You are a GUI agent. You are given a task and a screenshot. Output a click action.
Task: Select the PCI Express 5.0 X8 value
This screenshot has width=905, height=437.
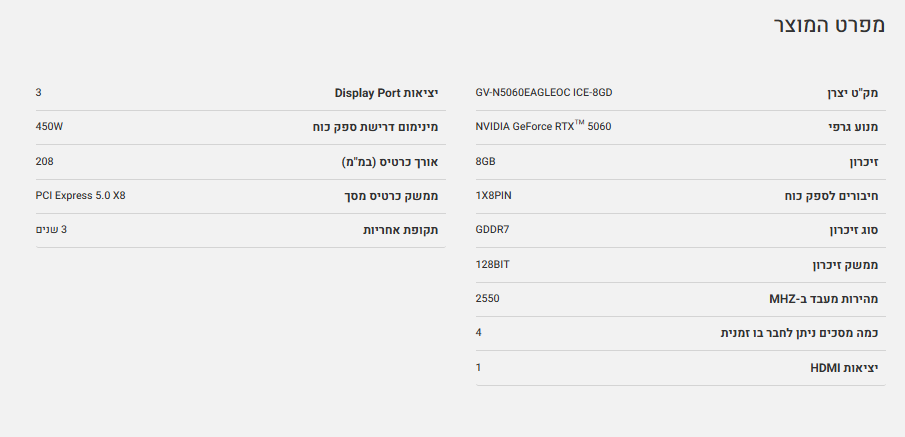80,195
